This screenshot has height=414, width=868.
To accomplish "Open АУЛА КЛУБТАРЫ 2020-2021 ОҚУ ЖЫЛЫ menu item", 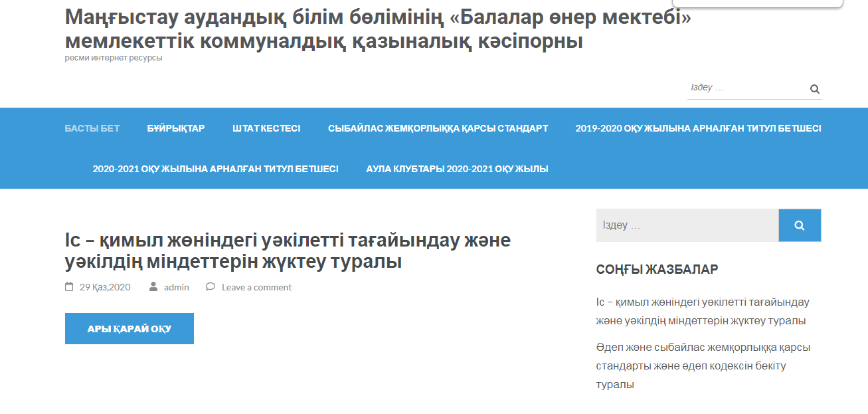I will coord(458,169).
